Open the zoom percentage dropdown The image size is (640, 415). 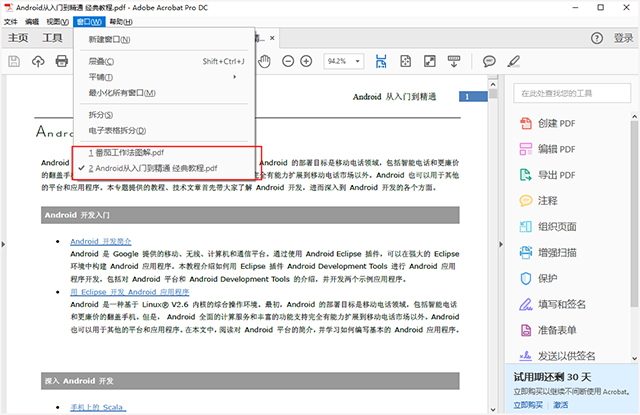coord(358,61)
